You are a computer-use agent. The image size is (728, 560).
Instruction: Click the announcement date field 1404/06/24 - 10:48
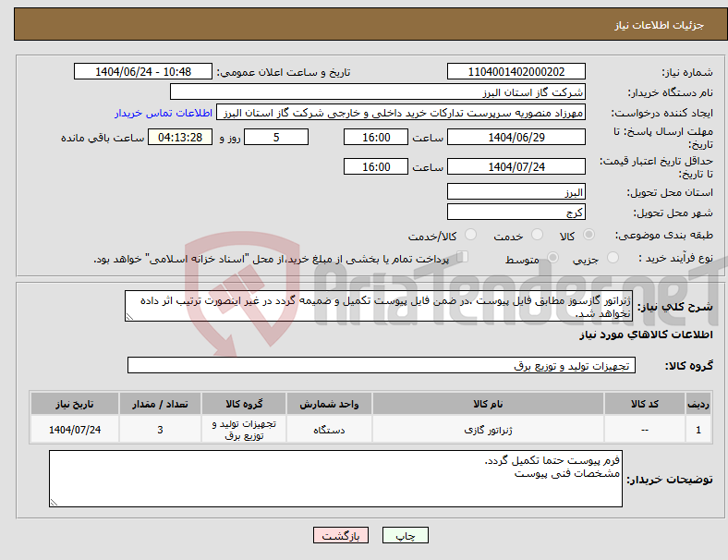pyautogui.click(x=143, y=71)
